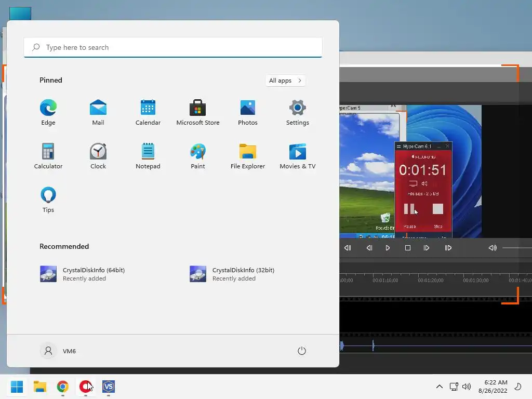Open the Mail pinned app
The image size is (532, 399).
tap(98, 113)
